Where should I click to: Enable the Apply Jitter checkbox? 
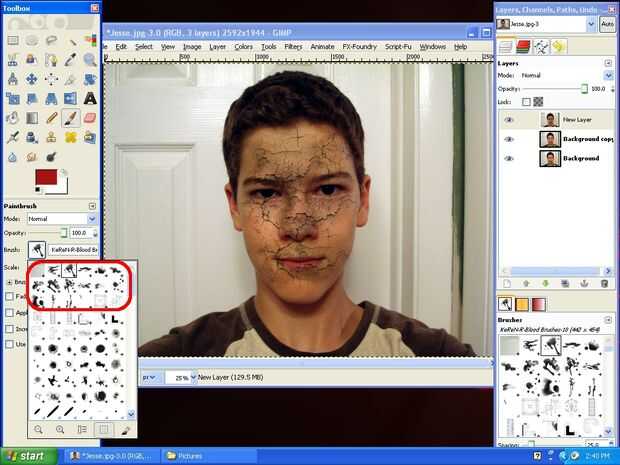(x=9, y=313)
